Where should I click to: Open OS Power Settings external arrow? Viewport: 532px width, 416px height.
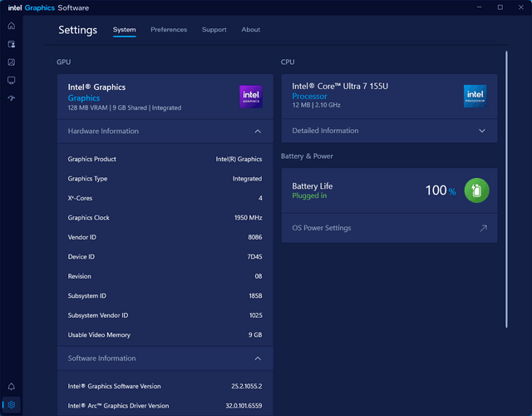pyautogui.click(x=484, y=228)
